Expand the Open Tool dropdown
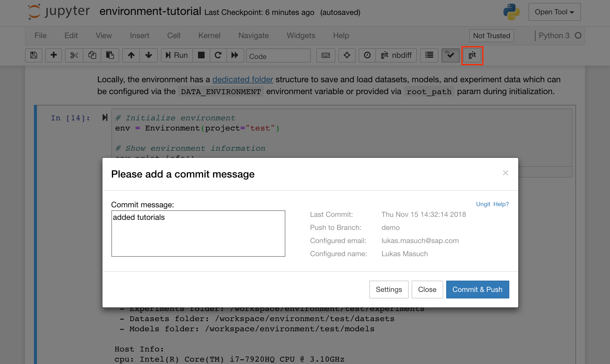Viewport: 610px width, 364px height. pos(554,12)
